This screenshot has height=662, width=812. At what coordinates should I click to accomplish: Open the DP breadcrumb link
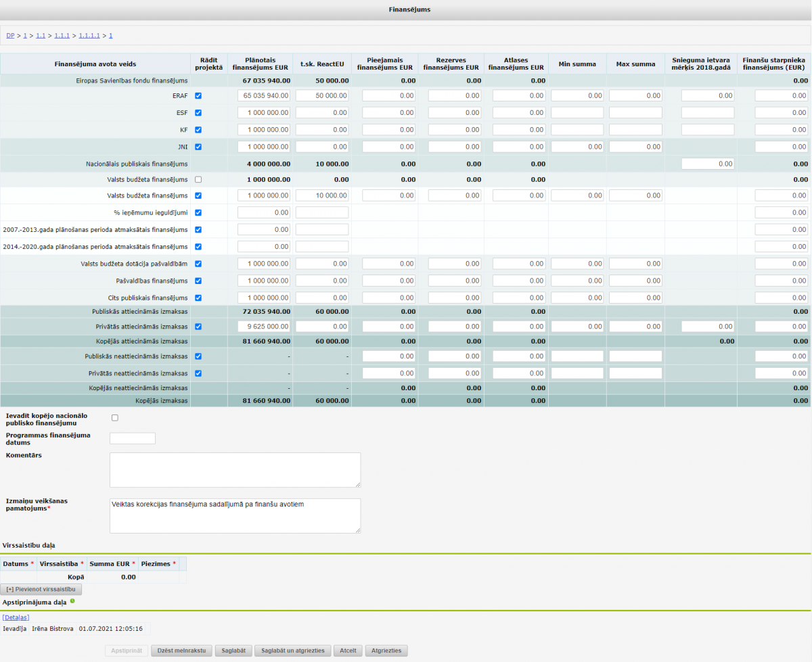[10, 35]
